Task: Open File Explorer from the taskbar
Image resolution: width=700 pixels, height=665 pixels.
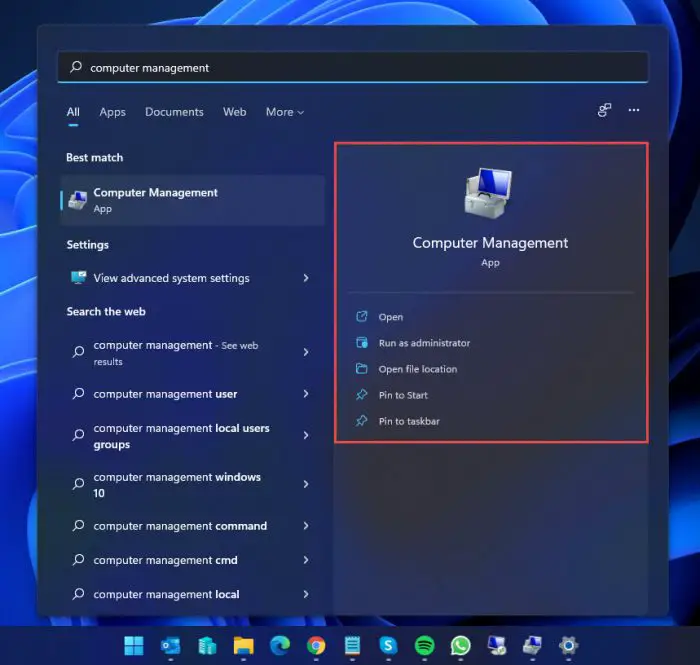Action: point(243,645)
